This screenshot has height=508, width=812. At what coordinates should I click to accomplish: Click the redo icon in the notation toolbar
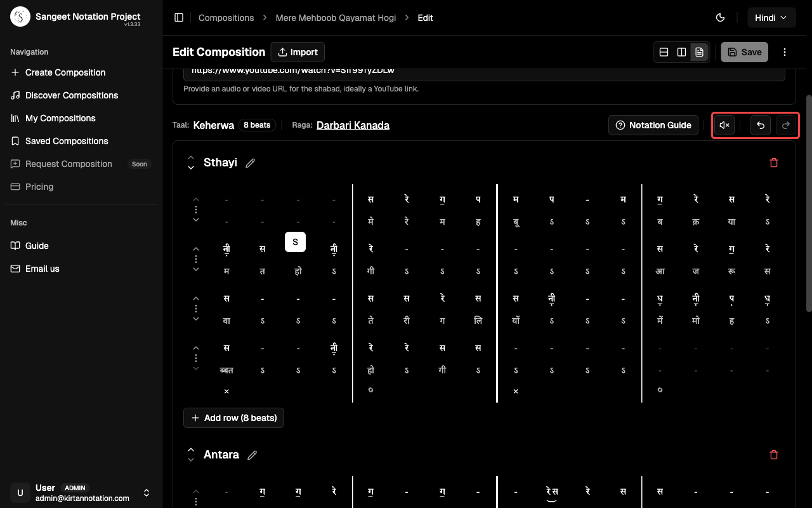click(x=785, y=125)
